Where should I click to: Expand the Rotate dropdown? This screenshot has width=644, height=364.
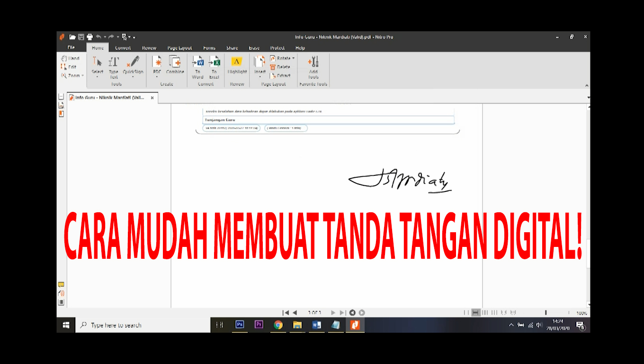pos(293,58)
